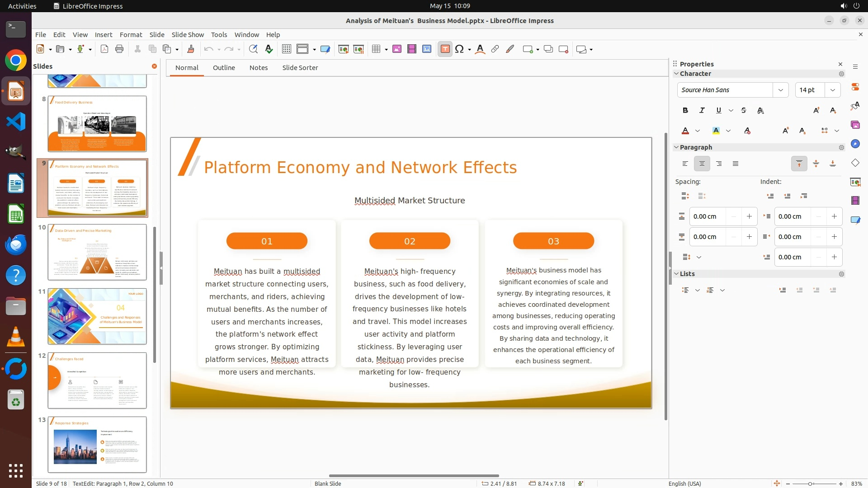Select slide 11 thumbnail
868x488 pixels.
point(97,316)
